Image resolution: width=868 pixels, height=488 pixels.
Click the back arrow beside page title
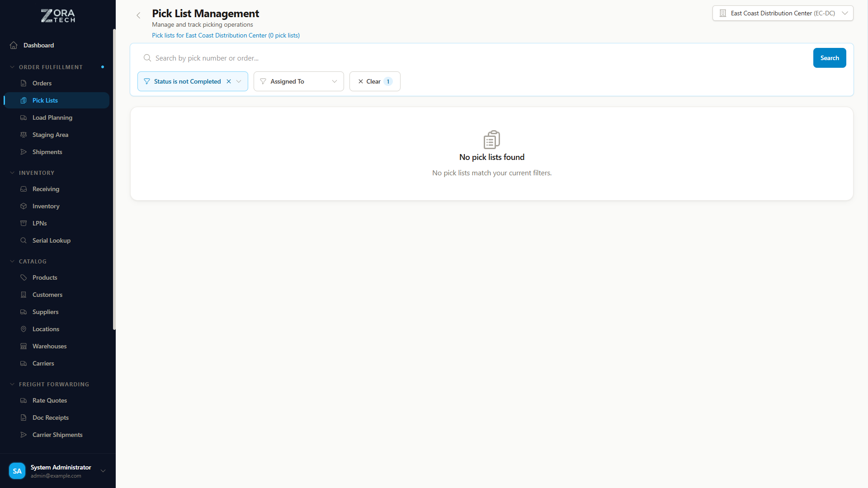point(138,15)
